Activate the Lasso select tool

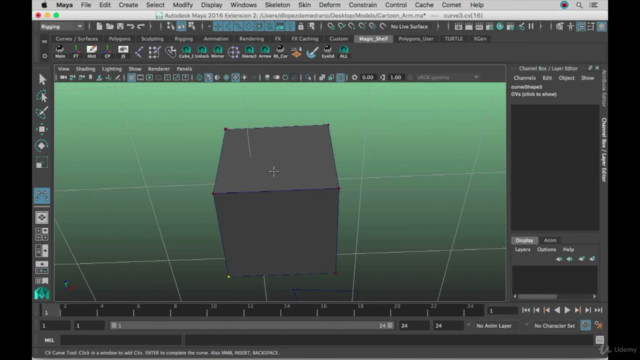coord(42,96)
